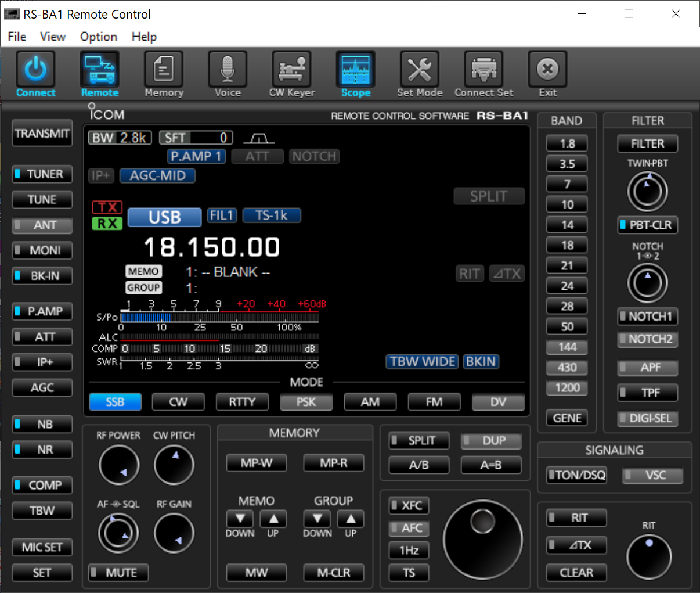Select the 14 MHz band button
This screenshot has height=593, width=700.
point(567,225)
